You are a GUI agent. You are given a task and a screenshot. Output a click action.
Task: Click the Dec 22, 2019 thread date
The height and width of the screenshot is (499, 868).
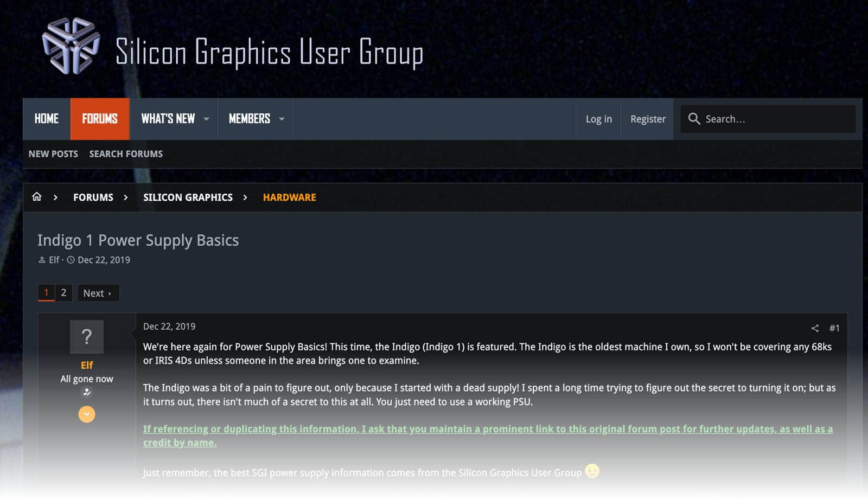pyautogui.click(x=104, y=260)
